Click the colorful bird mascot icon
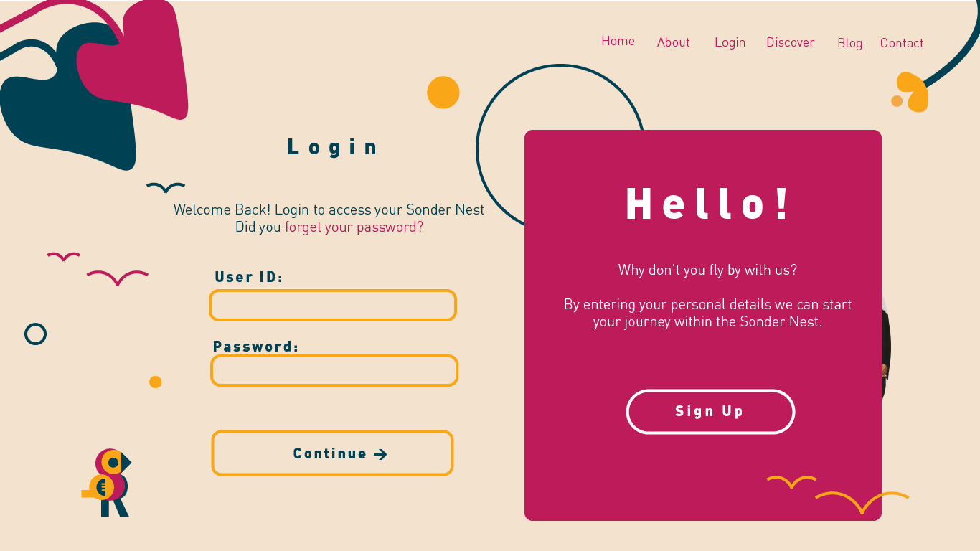980x551 pixels. [106, 482]
